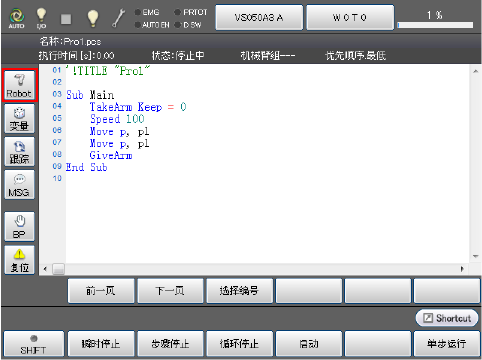Click the AUTO mode icon

(x=16, y=18)
